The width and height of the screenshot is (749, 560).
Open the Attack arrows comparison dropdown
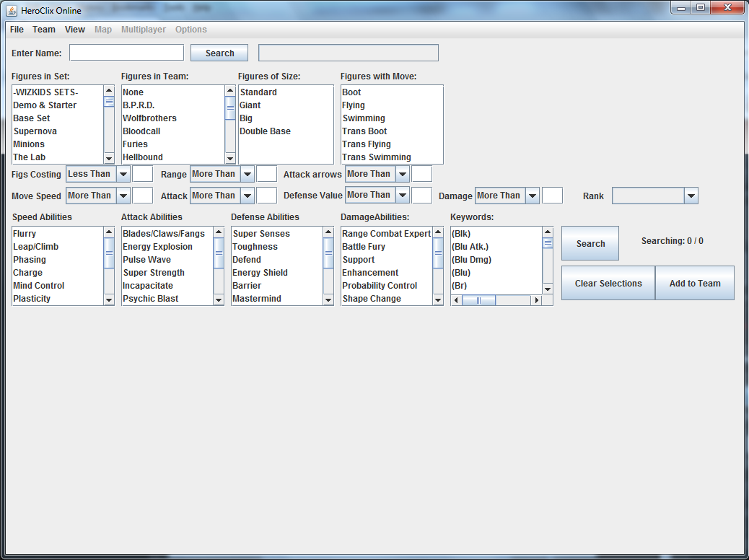pos(377,174)
